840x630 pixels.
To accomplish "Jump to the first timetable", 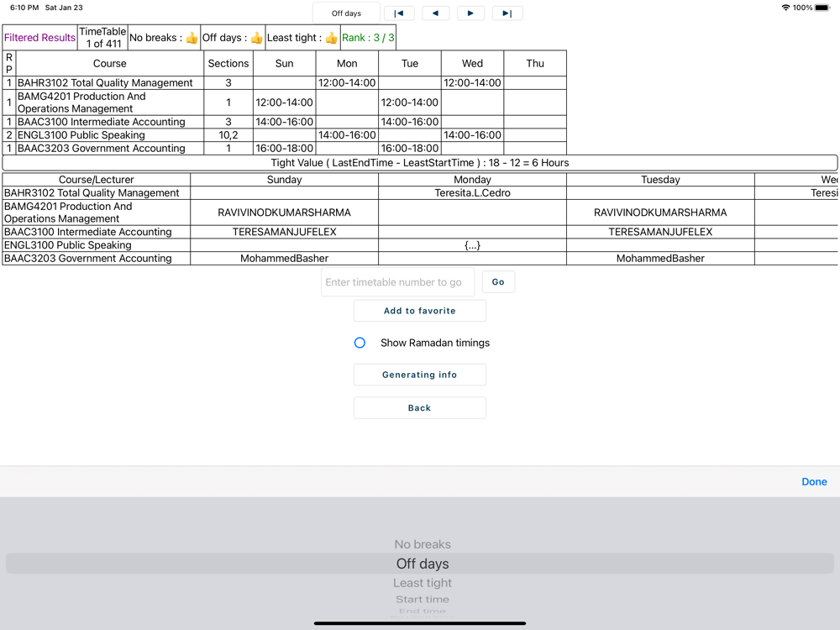I will tap(399, 13).
